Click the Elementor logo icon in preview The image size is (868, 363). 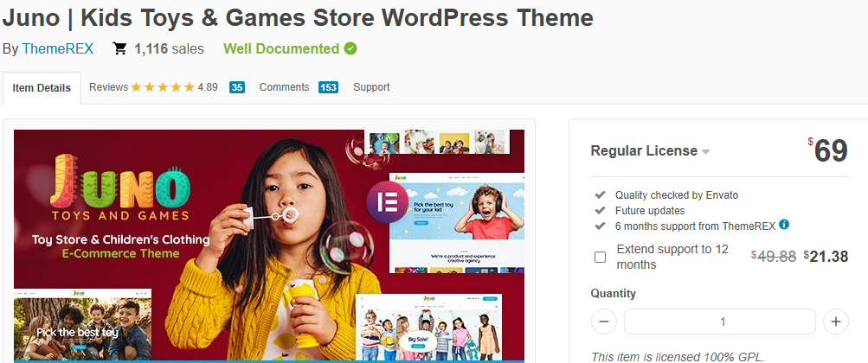point(387,202)
